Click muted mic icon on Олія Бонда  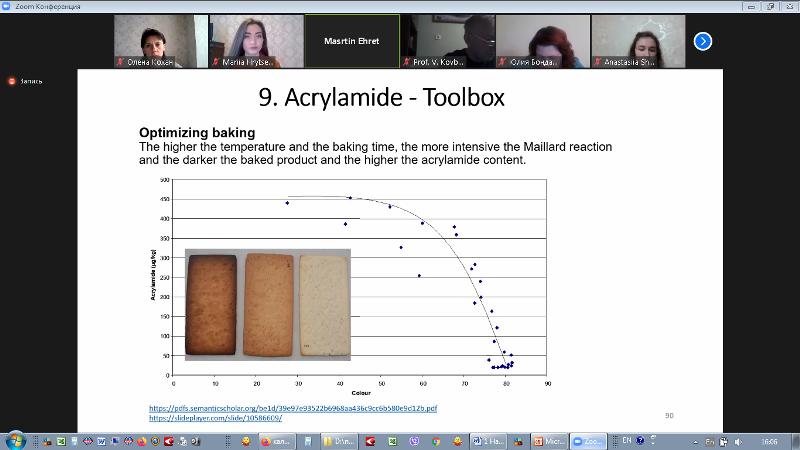pos(502,62)
